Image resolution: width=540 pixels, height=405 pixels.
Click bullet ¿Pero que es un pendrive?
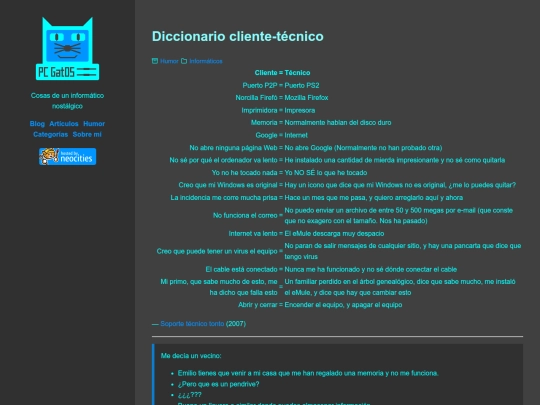[218, 384]
